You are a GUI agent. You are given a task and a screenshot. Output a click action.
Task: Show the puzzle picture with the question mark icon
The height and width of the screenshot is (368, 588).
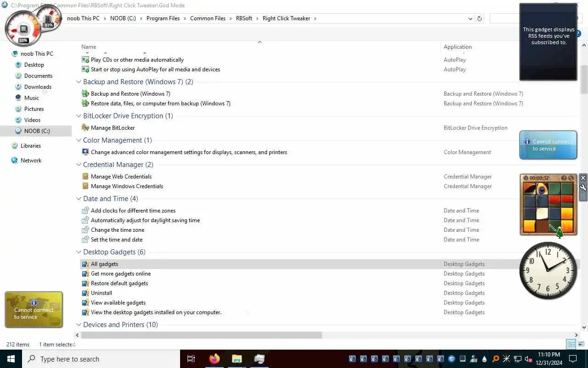click(x=564, y=178)
